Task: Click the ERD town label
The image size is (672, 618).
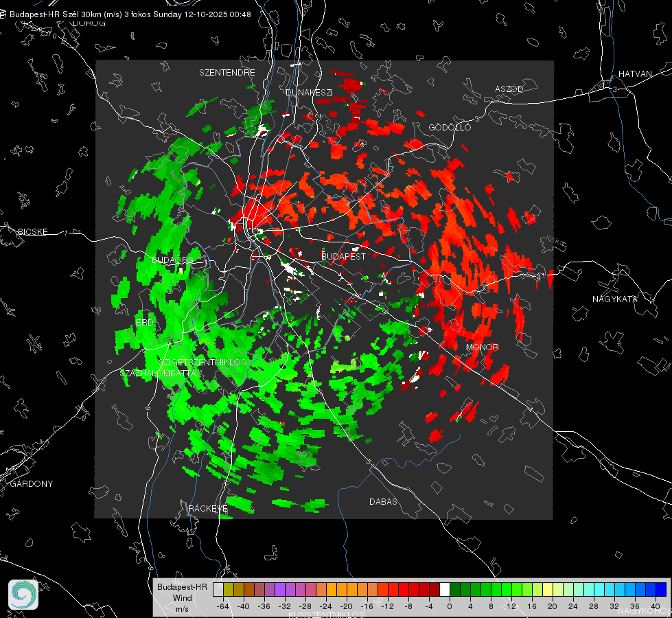Action: [144, 323]
